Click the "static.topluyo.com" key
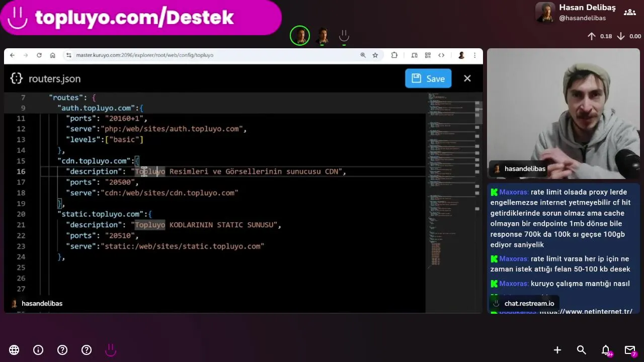This screenshot has height=362, width=644. coord(100,214)
